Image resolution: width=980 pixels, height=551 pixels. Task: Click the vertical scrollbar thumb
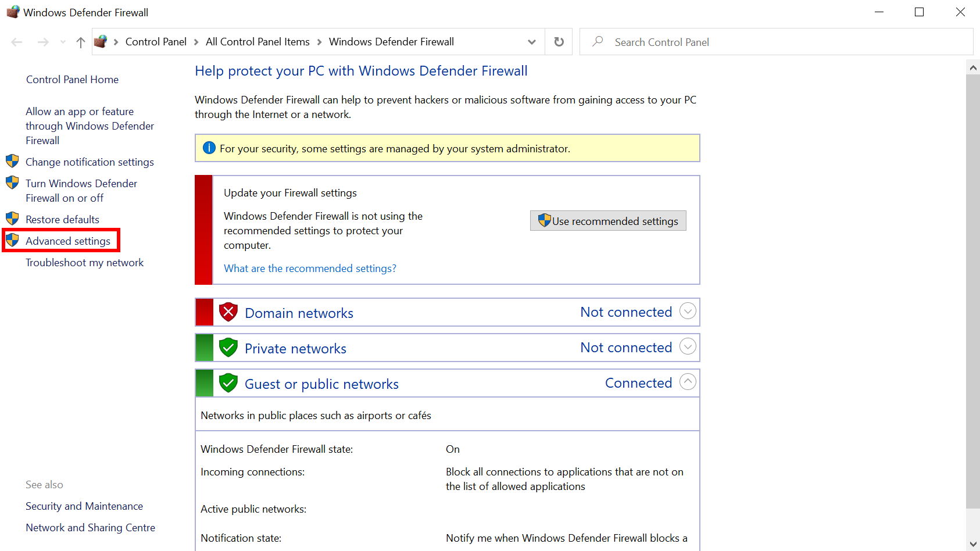[973, 291]
